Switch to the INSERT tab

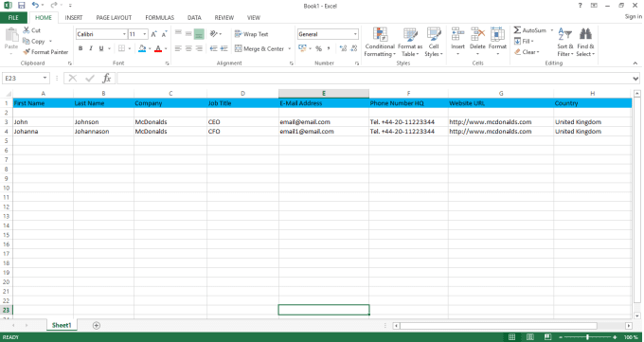tap(74, 18)
